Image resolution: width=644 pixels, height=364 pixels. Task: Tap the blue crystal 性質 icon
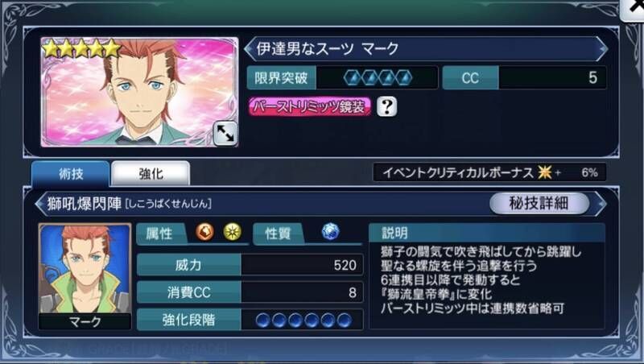(x=331, y=232)
